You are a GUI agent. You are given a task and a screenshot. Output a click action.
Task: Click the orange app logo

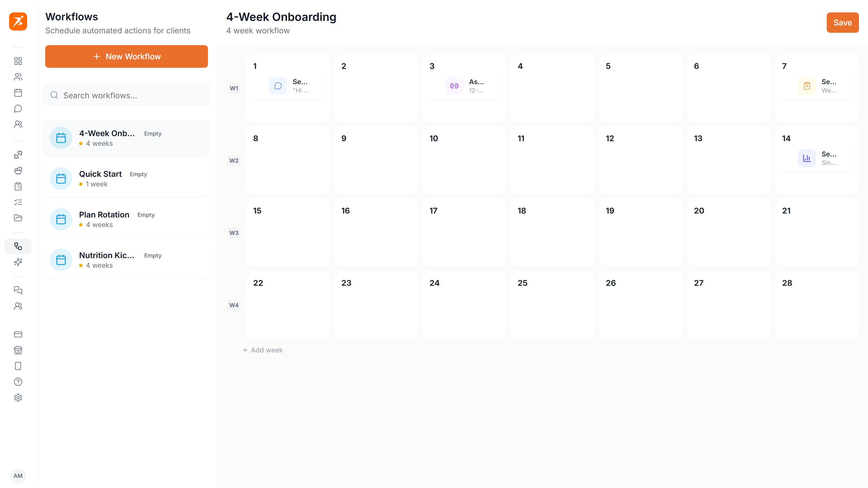[18, 21]
